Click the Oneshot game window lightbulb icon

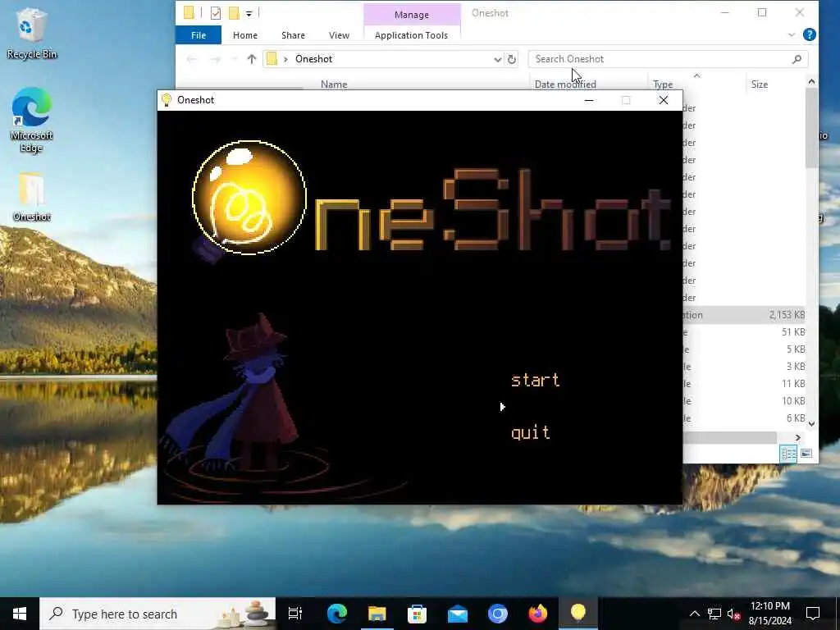coord(166,100)
